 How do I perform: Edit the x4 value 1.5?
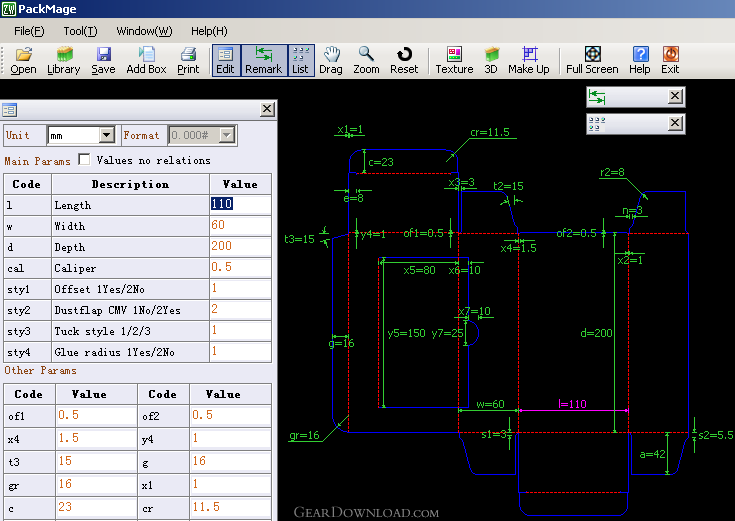point(96,439)
